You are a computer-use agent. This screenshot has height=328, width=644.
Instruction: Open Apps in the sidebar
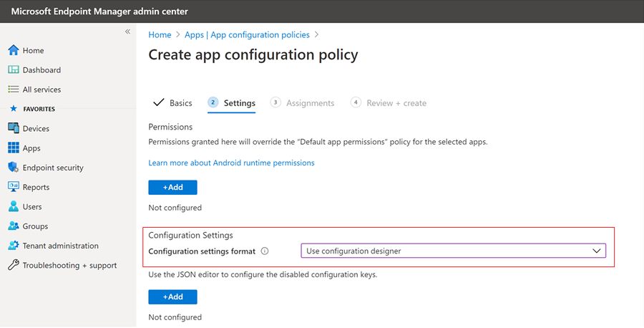click(31, 148)
